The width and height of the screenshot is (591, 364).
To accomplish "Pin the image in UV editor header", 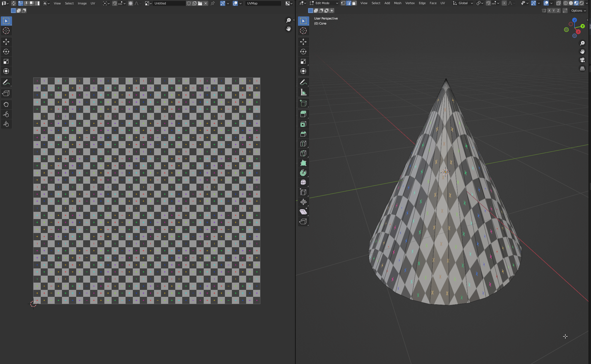I will [x=213, y=3].
